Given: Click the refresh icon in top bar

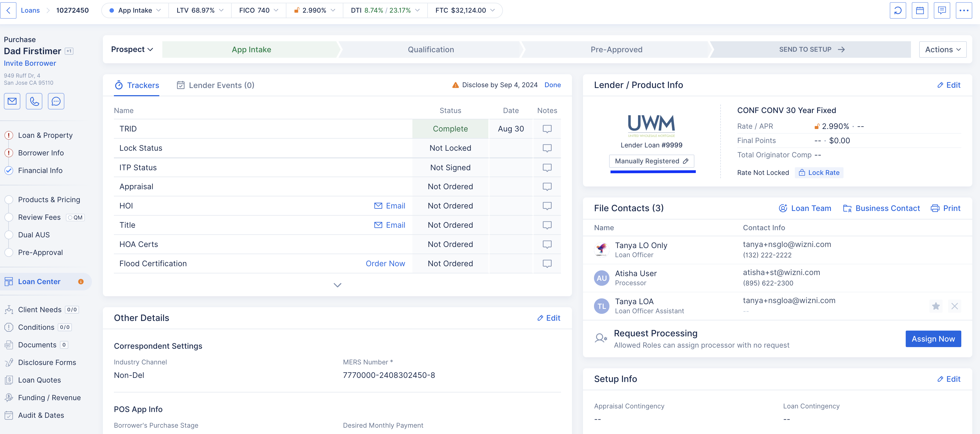Looking at the screenshot, I should click(898, 10).
